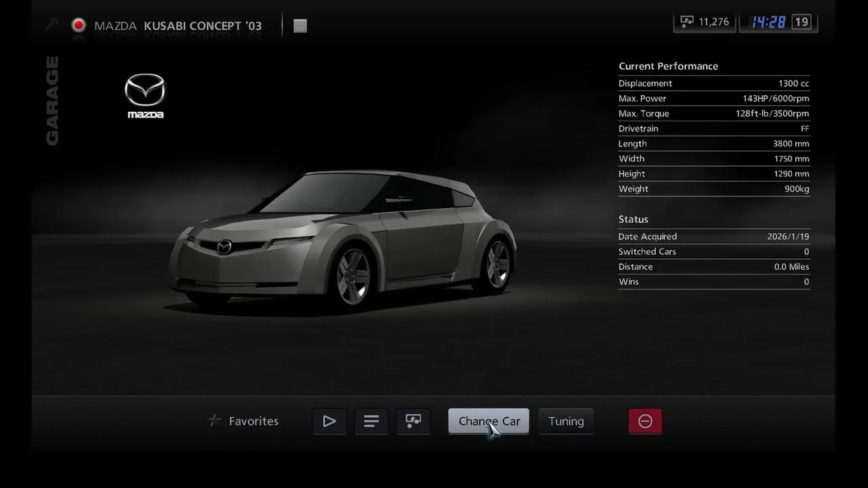This screenshot has height=488, width=868.
Task: Open the list lines icon button
Action: point(371,421)
